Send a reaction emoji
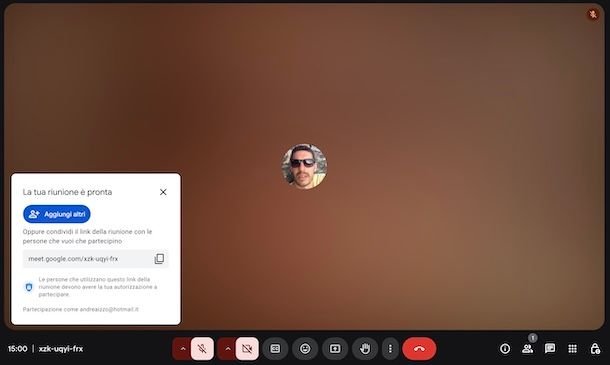 305,349
